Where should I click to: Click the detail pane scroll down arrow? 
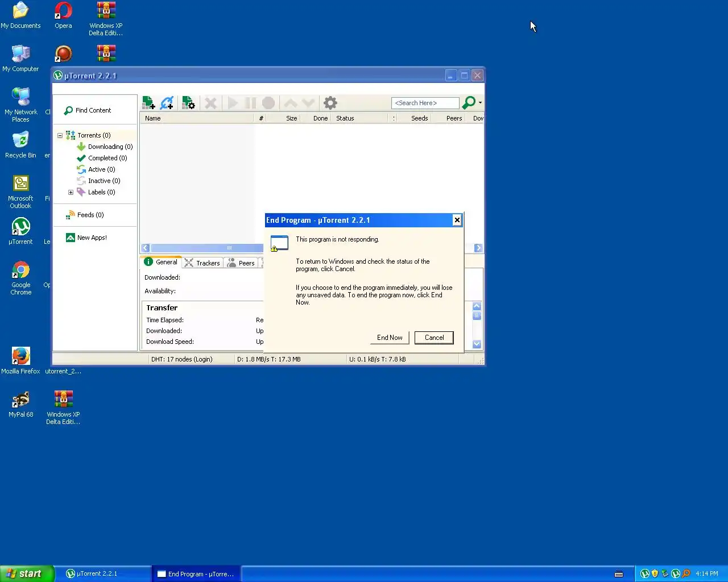[x=477, y=344]
